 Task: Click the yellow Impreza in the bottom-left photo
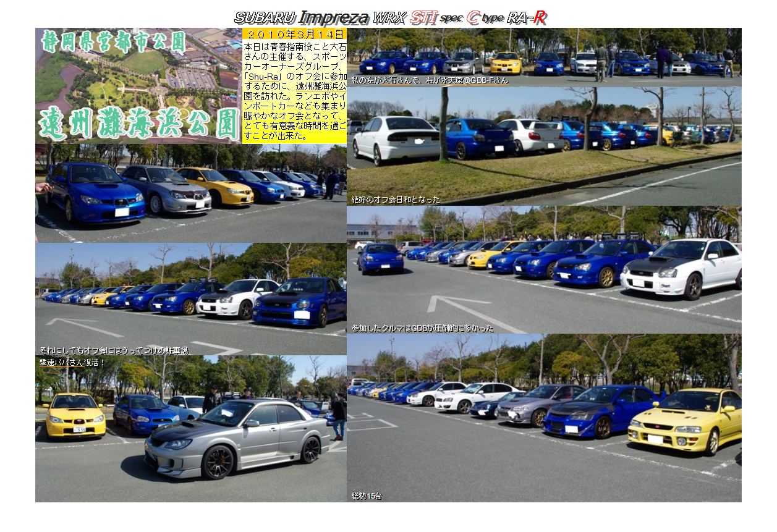coord(75,415)
